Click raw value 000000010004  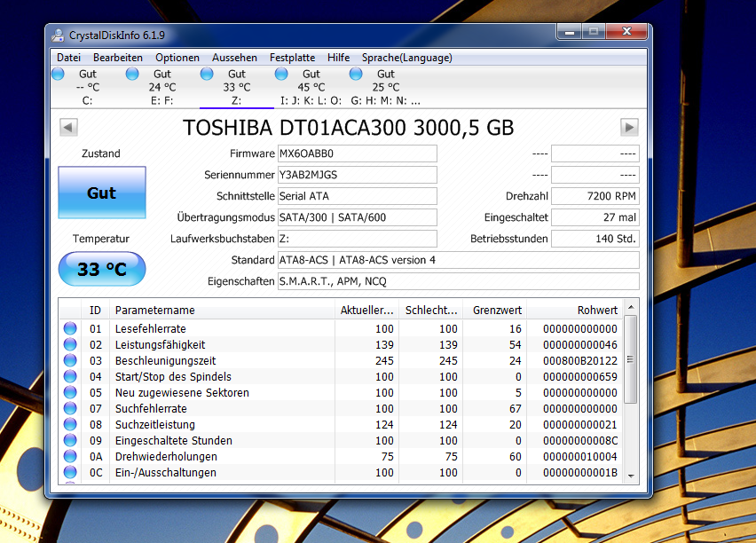(580, 456)
